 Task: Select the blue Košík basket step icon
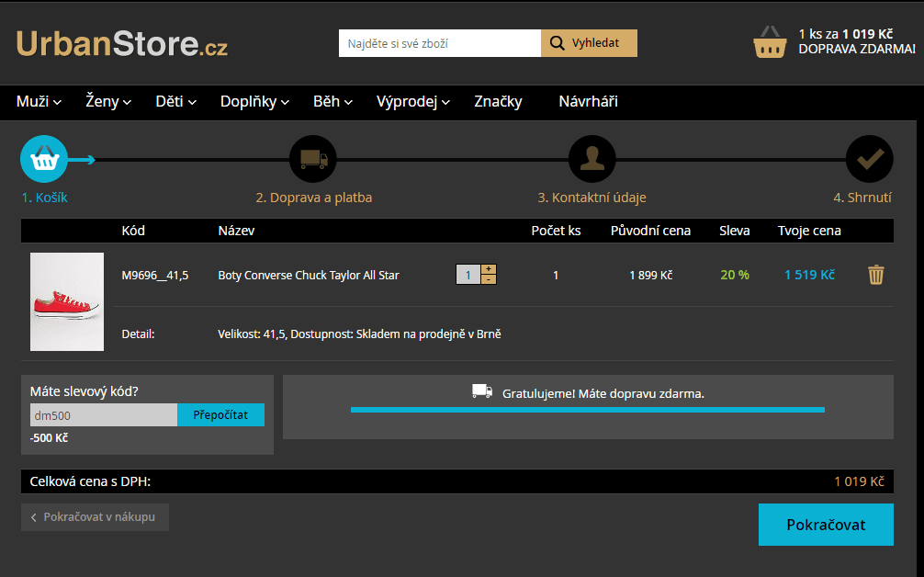point(44,159)
